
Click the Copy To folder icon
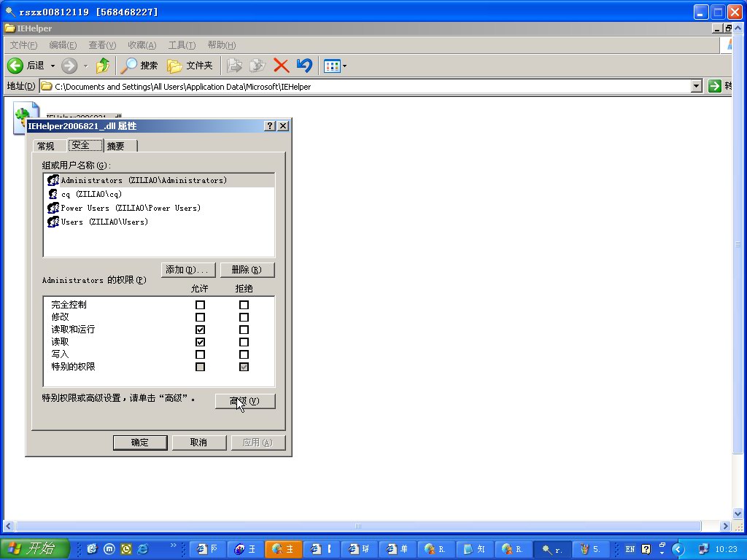pos(258,65)
